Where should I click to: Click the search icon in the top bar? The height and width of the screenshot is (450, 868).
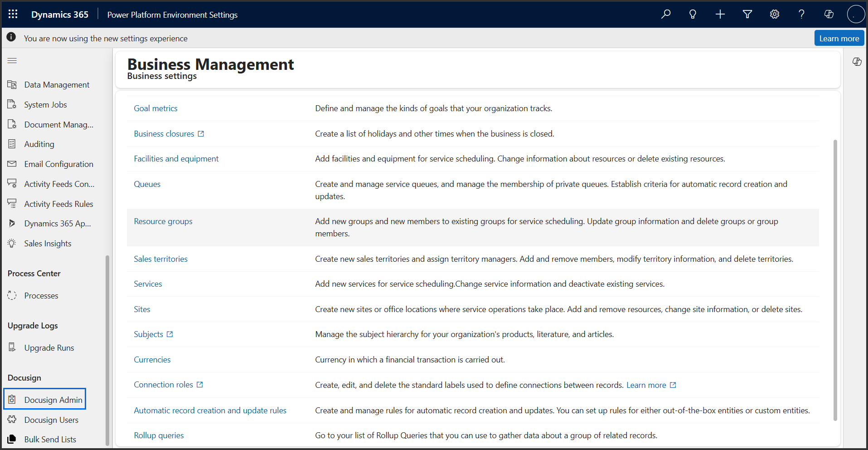[665, 14]
